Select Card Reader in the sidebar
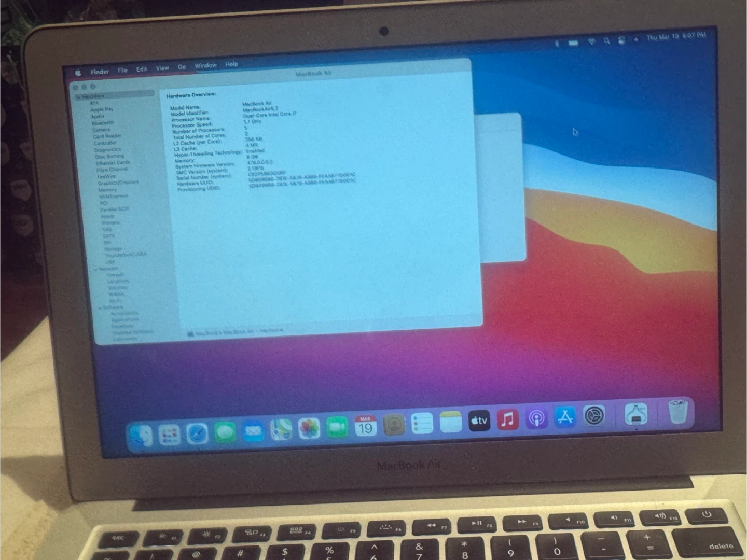This screenshot has height=560, width=747. [x=107, y=136]
